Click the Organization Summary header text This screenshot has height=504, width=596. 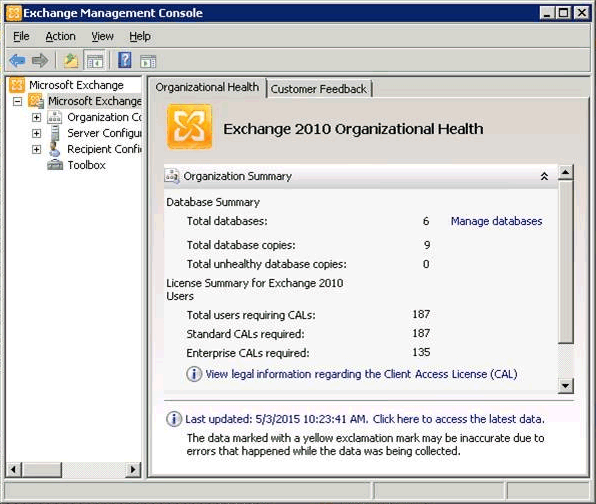click(x=238, y=176)
